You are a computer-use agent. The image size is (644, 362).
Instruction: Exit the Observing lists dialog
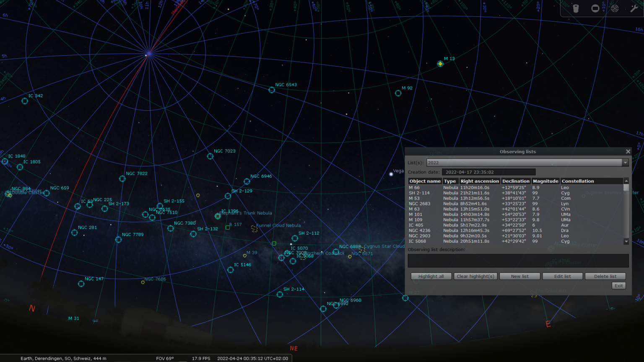tap(618, 285)
